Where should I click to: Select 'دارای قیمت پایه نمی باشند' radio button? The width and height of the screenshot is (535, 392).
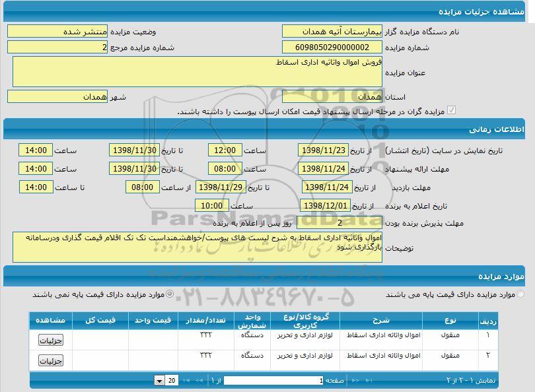(x=170, y=294)
